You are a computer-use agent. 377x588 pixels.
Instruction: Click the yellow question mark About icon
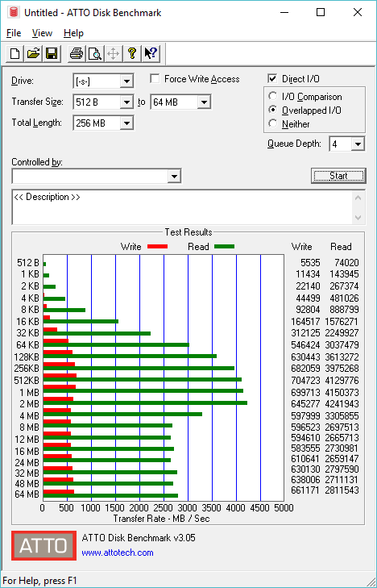pyautogui.click(x=131, y=53)
